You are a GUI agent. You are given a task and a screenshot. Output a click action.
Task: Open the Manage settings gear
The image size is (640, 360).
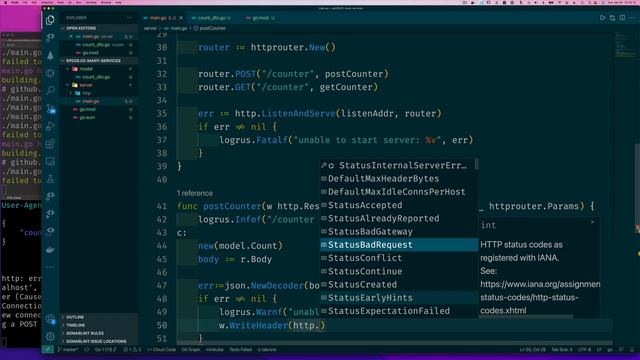point(50,336)
